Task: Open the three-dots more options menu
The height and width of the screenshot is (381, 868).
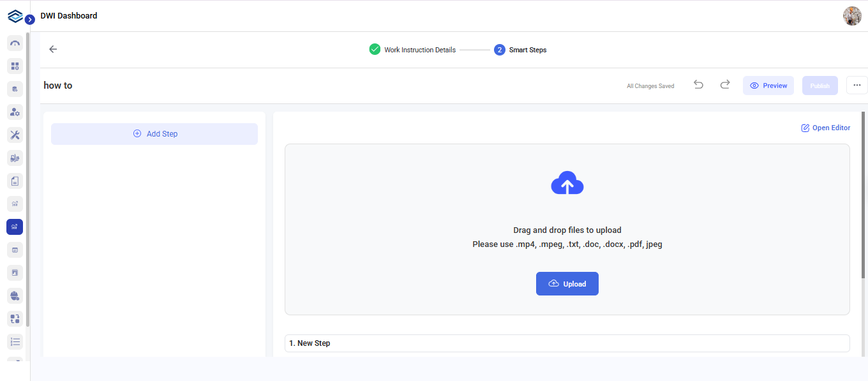Action: 857,85
